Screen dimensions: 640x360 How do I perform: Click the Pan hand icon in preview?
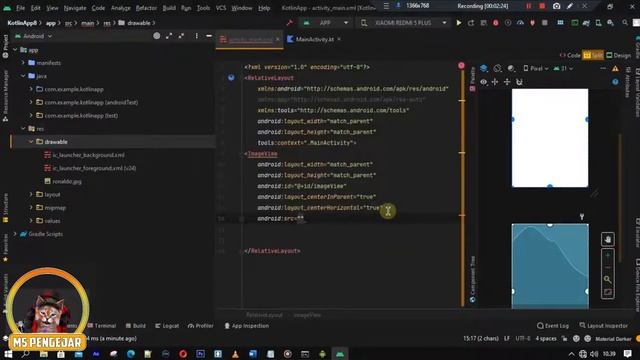click(608, 240)
